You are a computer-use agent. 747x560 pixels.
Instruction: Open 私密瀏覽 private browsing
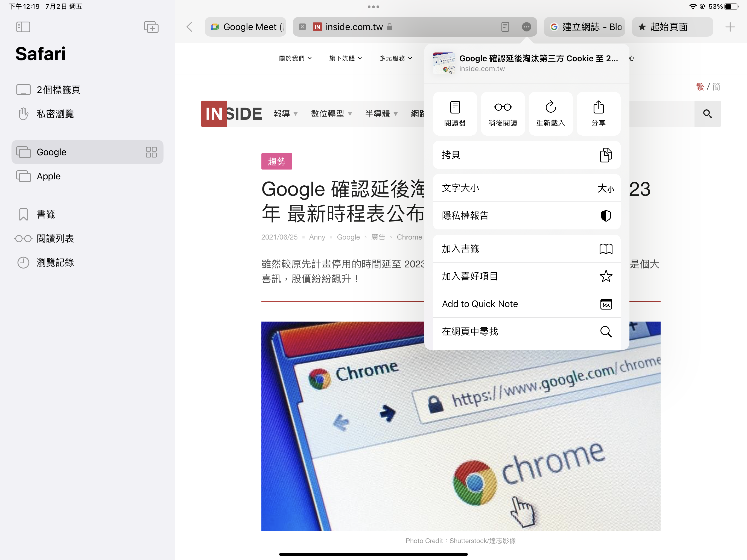click(x=87, y=114)
